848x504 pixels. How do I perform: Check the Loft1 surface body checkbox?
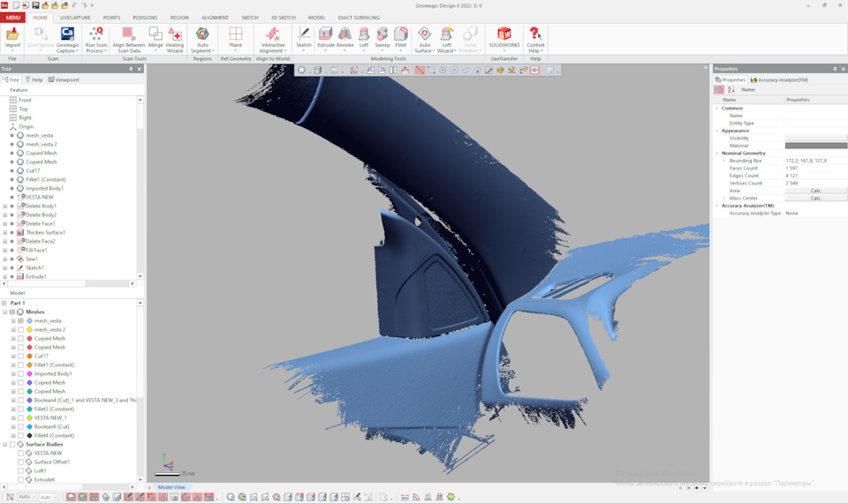(21, 470)
